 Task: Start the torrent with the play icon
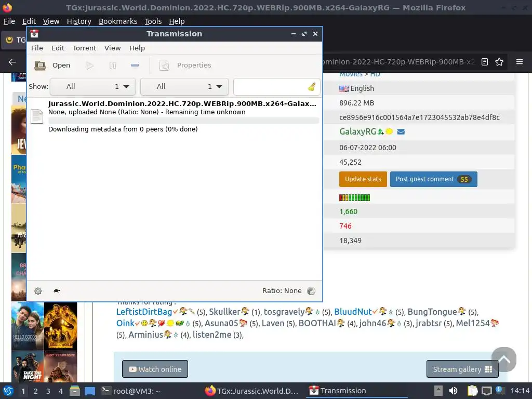tap(90, 65)
